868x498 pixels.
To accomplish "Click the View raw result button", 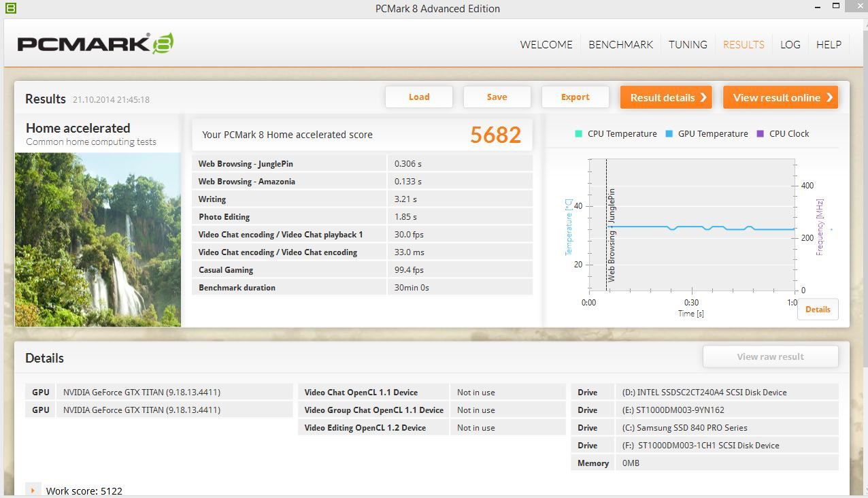I will click(x=771, y=356).
